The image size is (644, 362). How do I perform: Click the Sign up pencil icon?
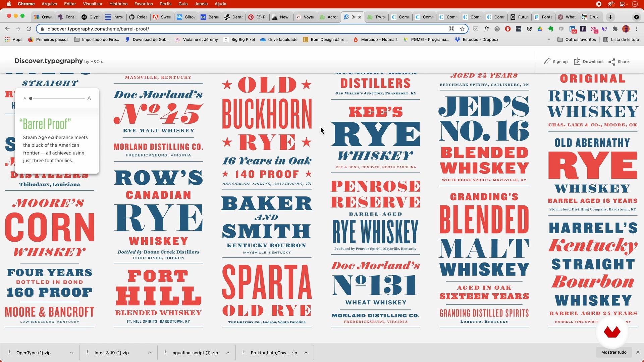pyautogui.click(x=547, y=61)
